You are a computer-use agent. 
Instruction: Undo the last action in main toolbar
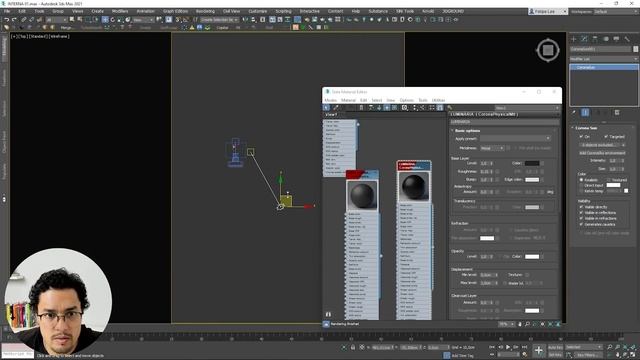(7, 20)
